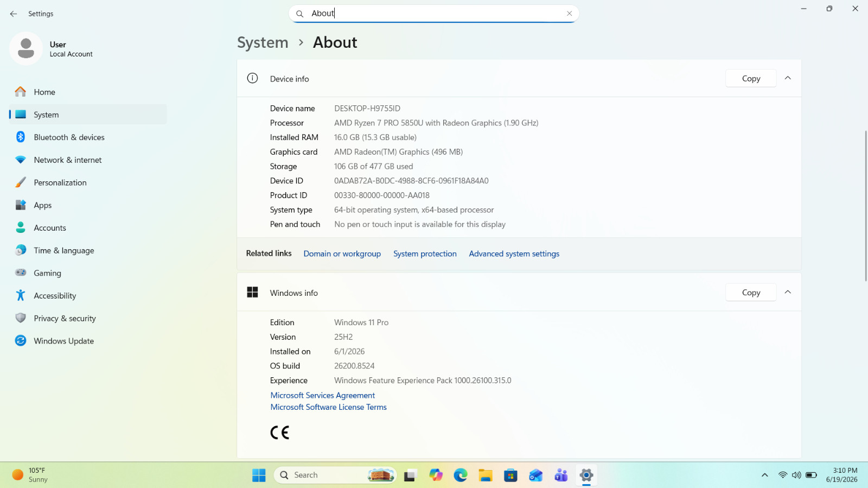
Task: Open Microsoft Teams from the taskbar
Action: coord(561,475)
